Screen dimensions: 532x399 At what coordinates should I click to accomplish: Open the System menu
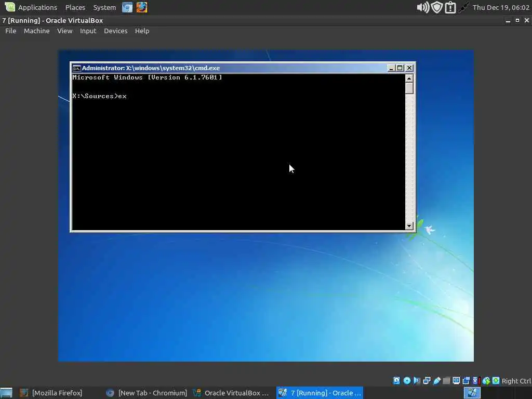[104, 7]
